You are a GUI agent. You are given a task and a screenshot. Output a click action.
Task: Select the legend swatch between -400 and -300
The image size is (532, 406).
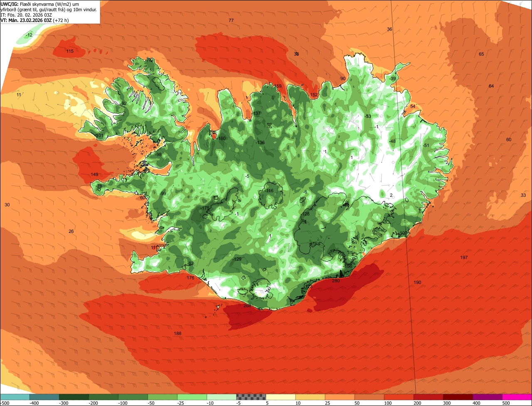point(44,397)
